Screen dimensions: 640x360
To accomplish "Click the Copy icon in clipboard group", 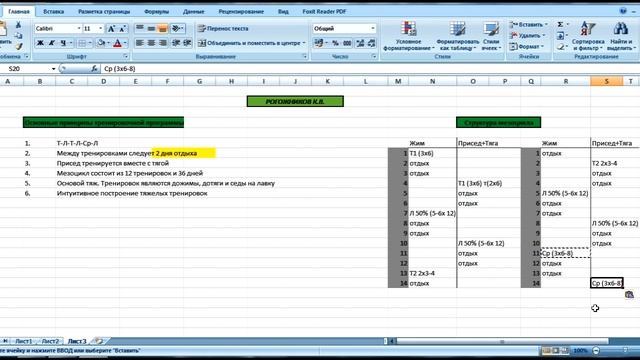I will tap(18, 36).
